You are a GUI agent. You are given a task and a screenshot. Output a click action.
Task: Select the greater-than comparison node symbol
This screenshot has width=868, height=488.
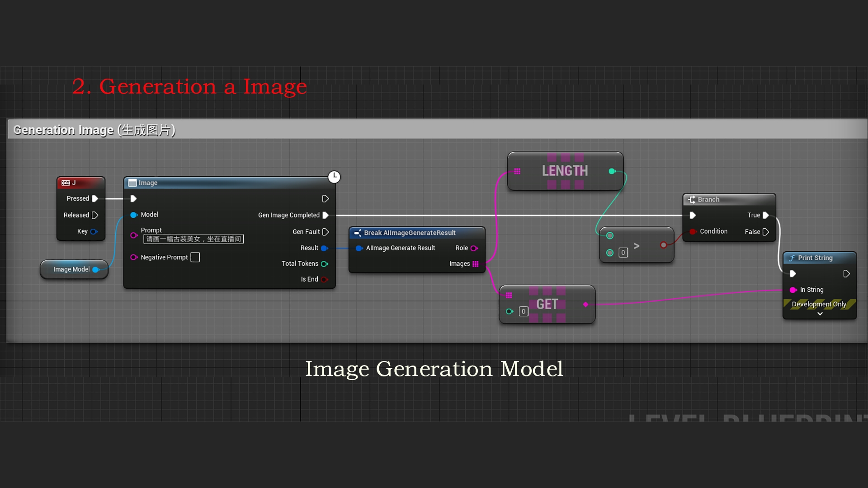click(637, 245)
